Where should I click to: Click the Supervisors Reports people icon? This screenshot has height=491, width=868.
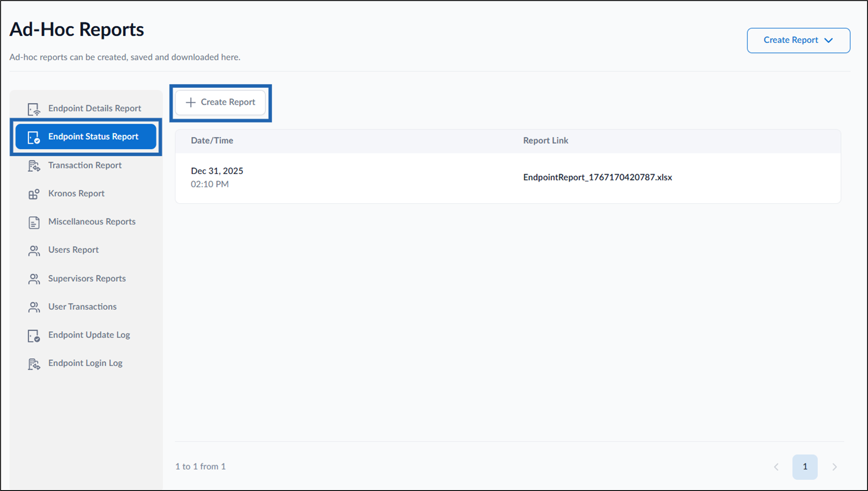coord(34,279)
